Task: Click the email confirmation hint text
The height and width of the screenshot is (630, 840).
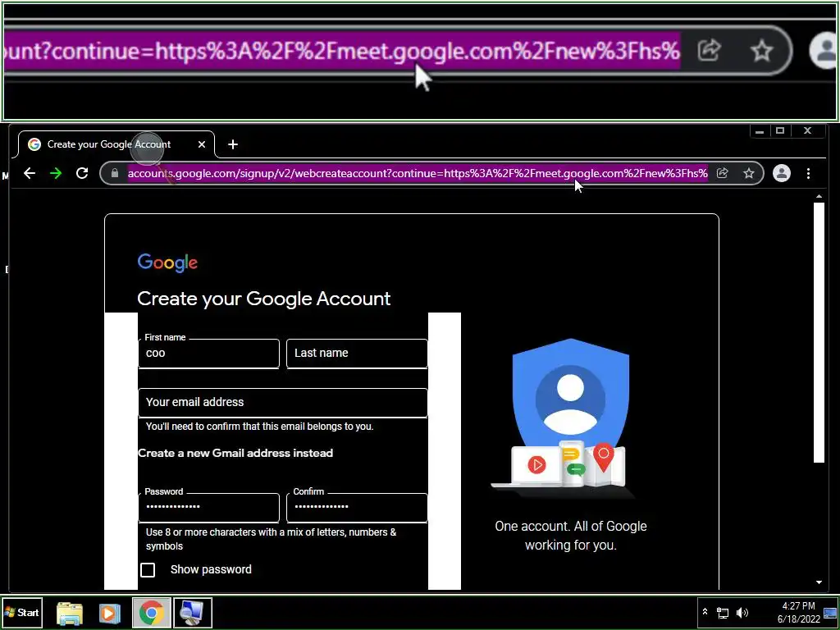Action: 260,427
